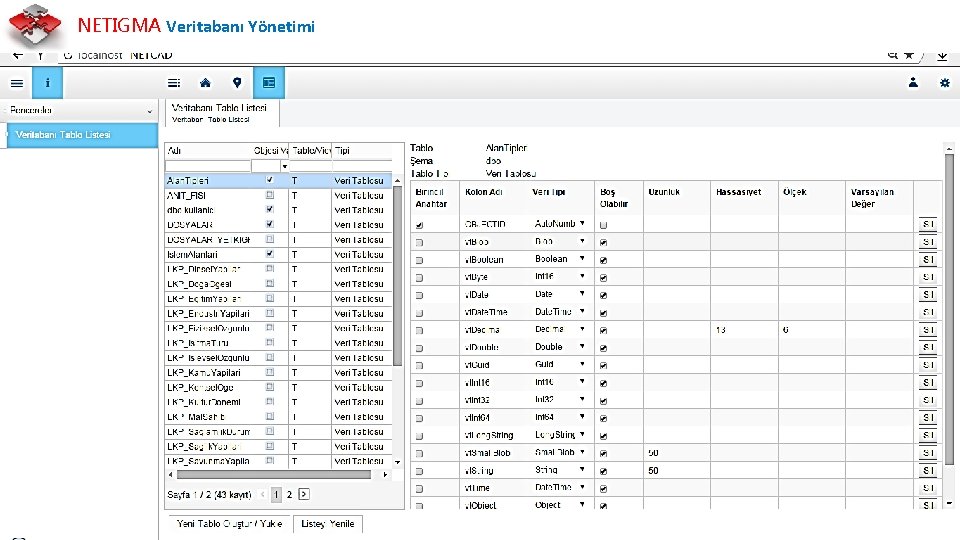Toggle Objesi Var checkbox for LKP_KamuYapilari
Screen dimensions: 960x540
pos(269,372)
